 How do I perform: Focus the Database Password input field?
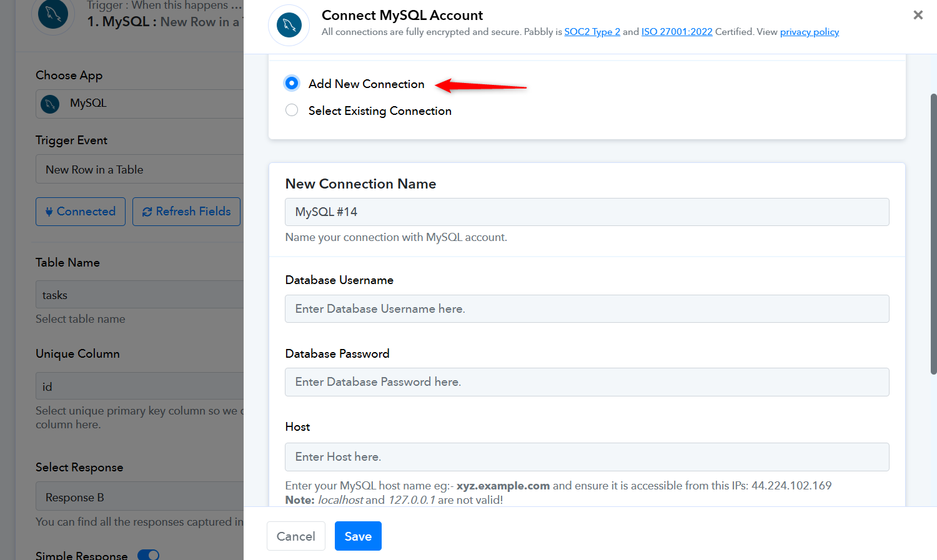coord(587,382)
